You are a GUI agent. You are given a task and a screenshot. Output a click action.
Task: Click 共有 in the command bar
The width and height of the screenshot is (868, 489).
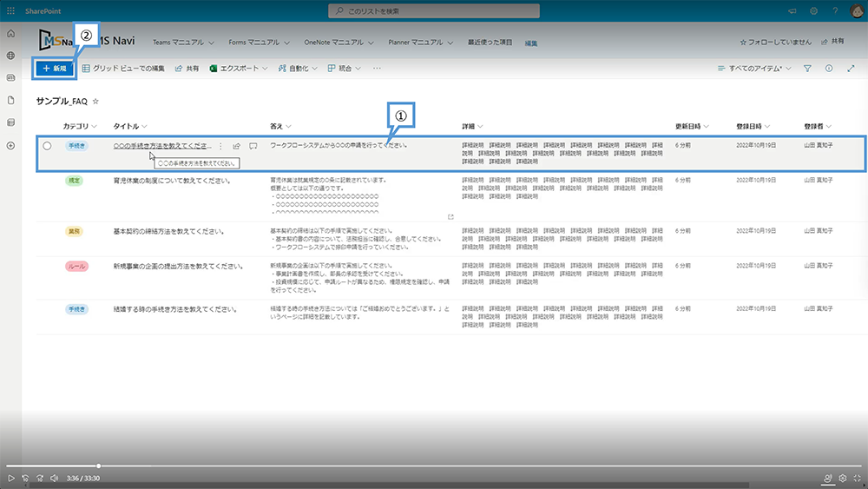pos(187,69)
